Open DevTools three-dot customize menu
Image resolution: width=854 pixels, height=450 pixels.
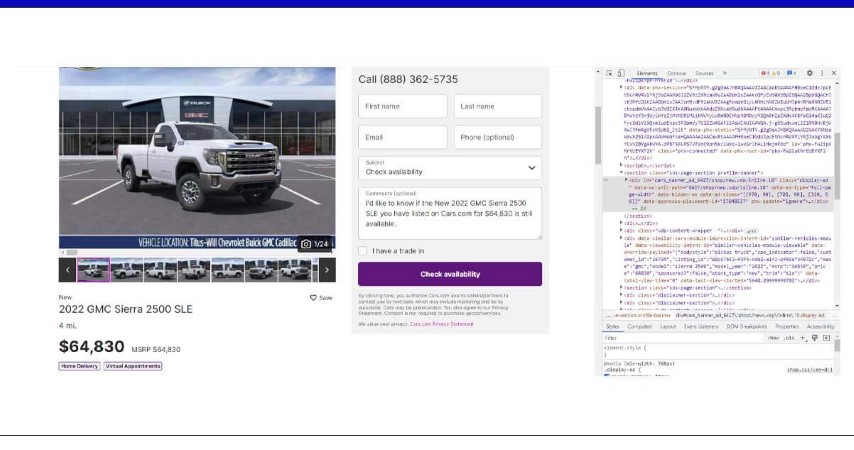point(822,73)
